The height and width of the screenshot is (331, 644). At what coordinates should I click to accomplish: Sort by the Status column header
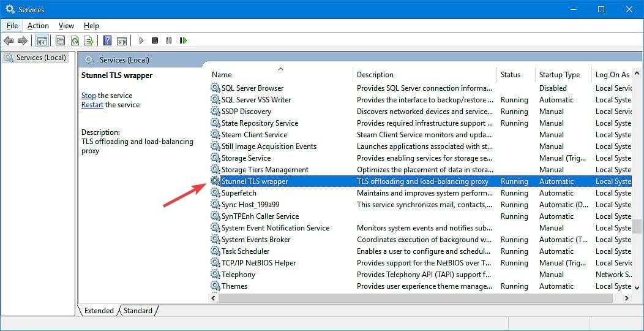pos(515,74)
